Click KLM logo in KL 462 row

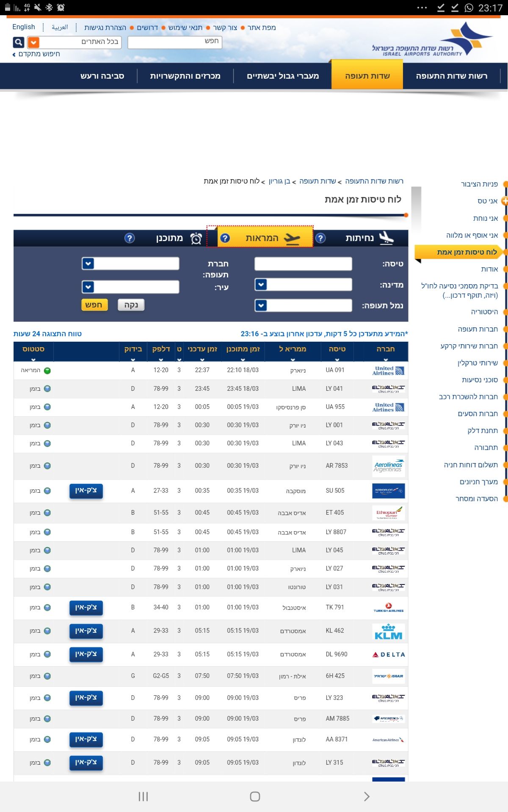[x=388, y=631]
